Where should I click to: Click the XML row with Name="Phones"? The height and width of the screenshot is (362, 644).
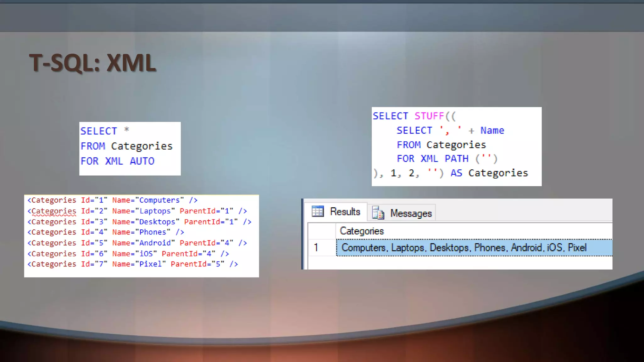tap(106, 232)
